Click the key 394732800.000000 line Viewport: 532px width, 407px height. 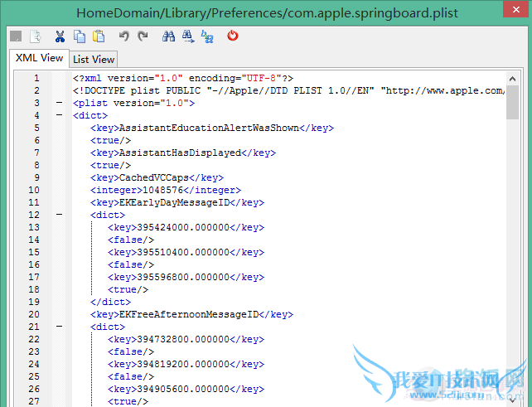point(186,339)
